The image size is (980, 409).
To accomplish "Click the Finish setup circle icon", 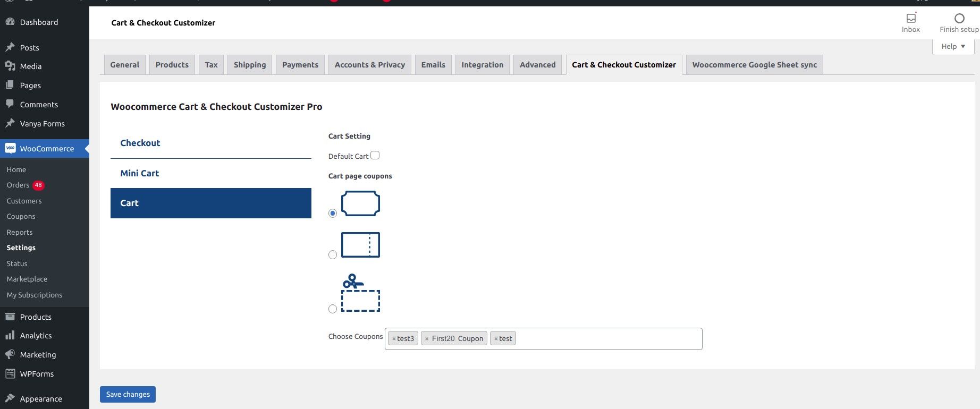I will point(959,18).
